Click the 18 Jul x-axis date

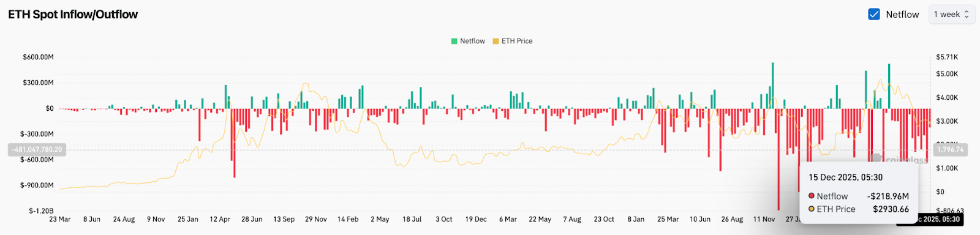click(x=412, y=219)
